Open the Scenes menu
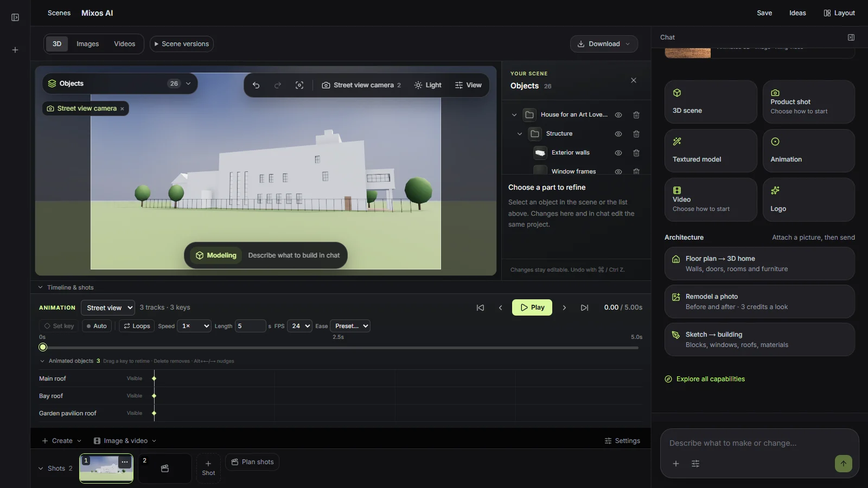 tap(59, 13)
